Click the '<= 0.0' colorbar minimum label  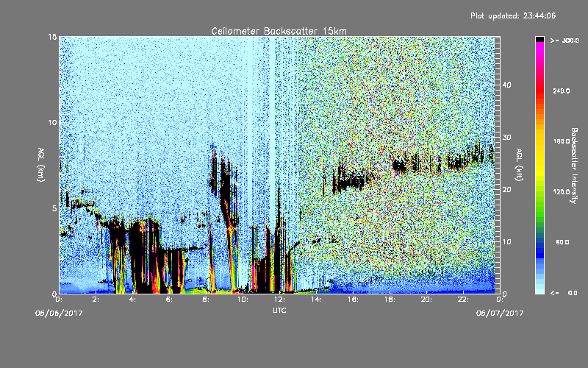(564, 293)
